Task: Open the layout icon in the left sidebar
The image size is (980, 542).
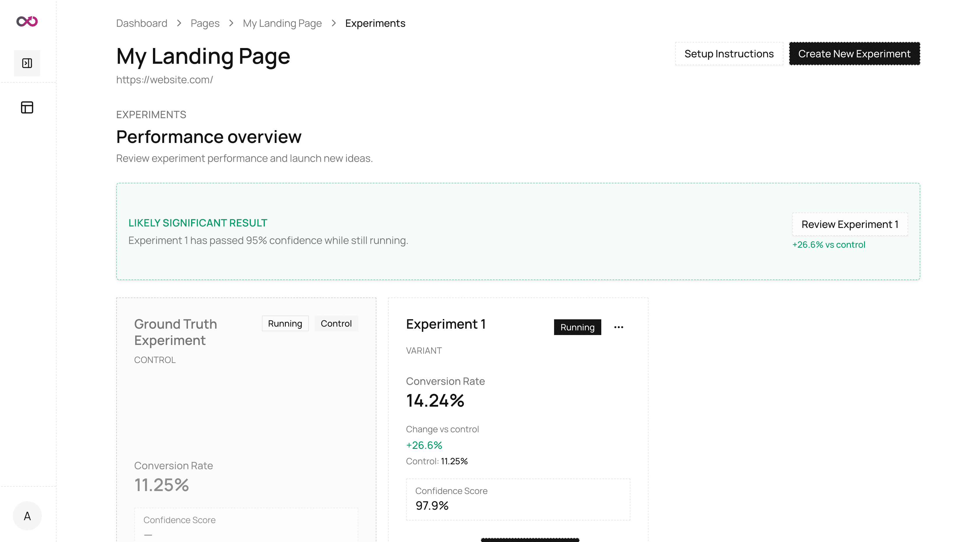Action: (x=27, y=108)
